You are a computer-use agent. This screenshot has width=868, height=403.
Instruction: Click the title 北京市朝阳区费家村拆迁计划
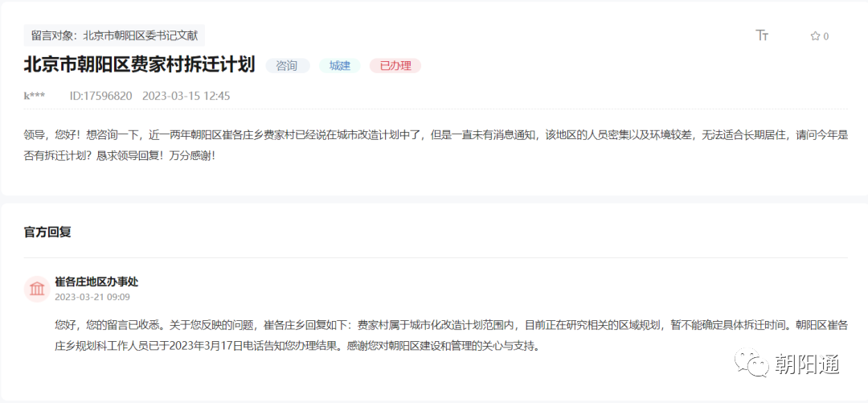click(139, 65)
